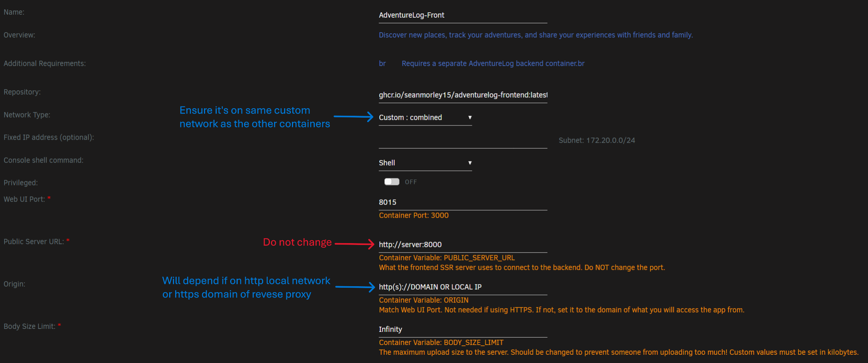Expand the Console shell command dropdown
Screen dimensions: 868x363
pos(424,163)
